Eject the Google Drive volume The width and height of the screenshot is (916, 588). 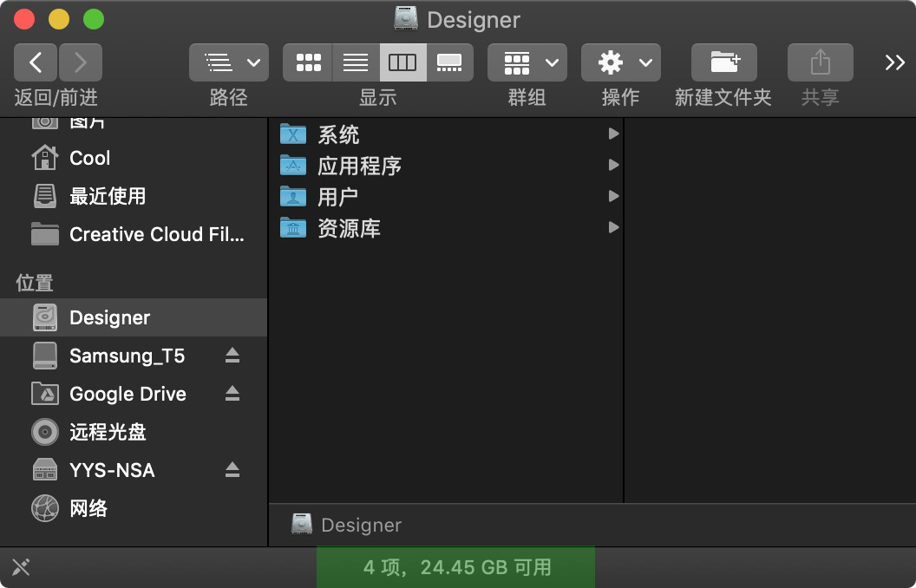tap(232, 394)
